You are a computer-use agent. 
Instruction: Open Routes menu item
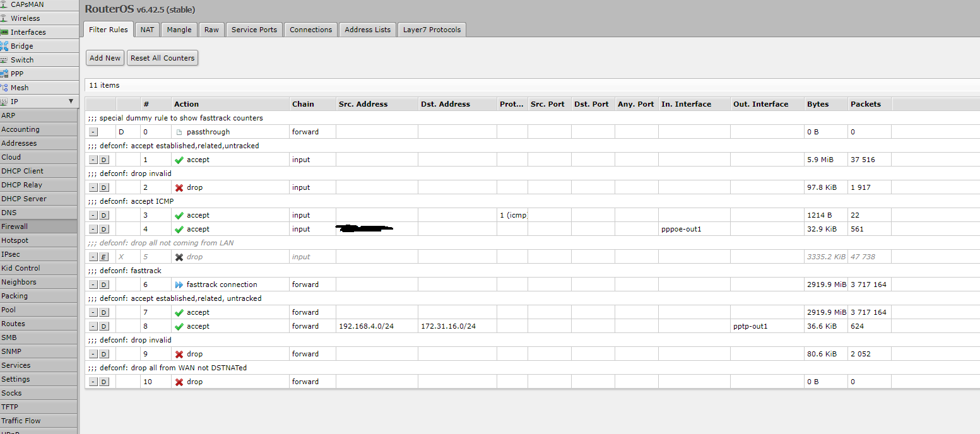pyautogui.click(x=39, y=324)
